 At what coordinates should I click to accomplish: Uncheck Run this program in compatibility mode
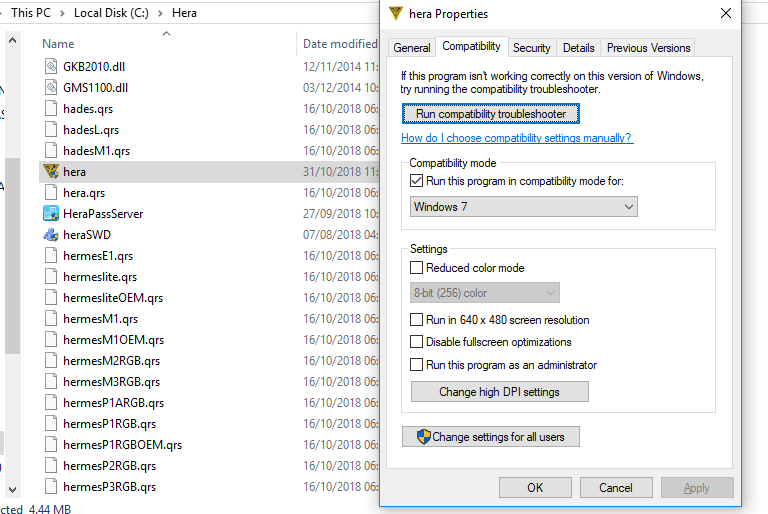[417, 181]
